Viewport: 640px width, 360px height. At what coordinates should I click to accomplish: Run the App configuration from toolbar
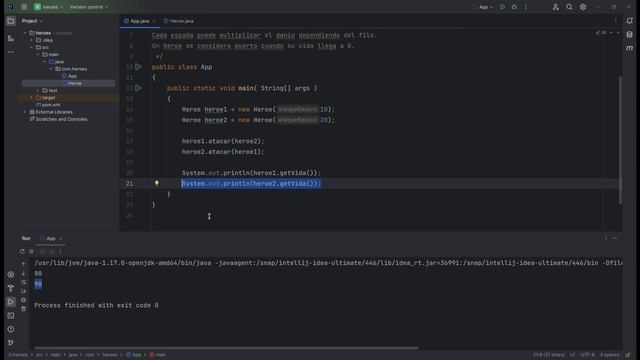pyautogui.click(x=502, y=7)
